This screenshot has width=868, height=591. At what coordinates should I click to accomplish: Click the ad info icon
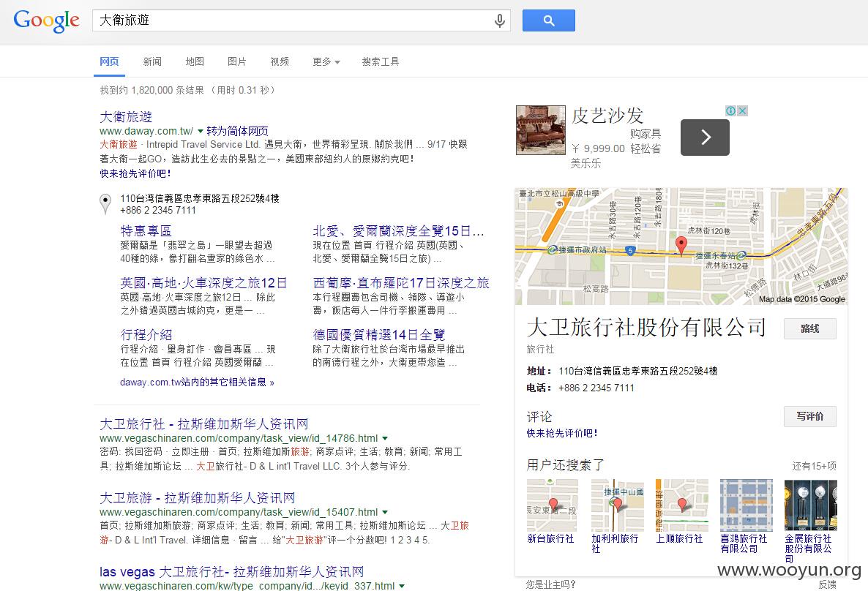(x=730, y=110)
